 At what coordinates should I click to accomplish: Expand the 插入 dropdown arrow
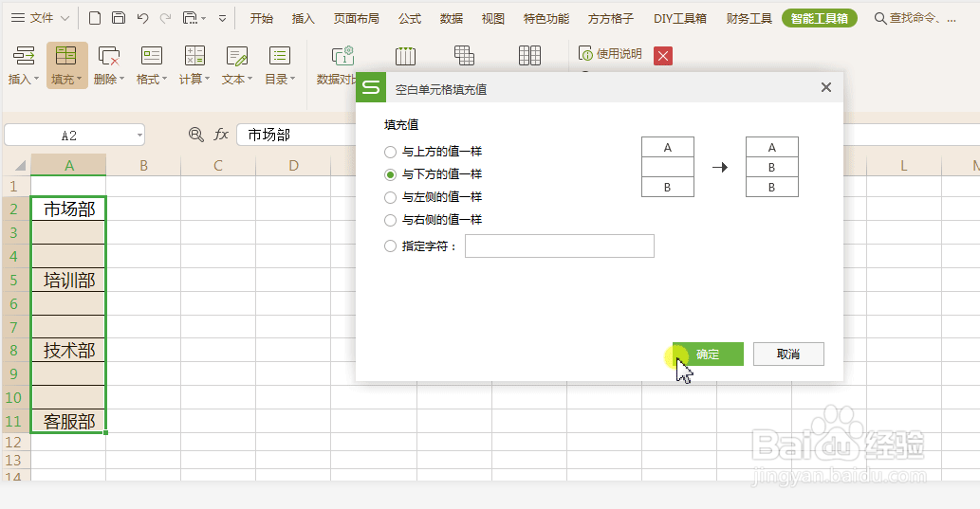pyautogui.click(x=36, y=80)
